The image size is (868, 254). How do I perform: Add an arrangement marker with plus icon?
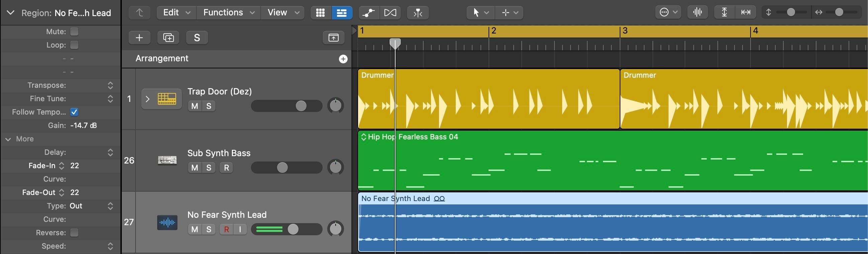(x=343, y=59)
